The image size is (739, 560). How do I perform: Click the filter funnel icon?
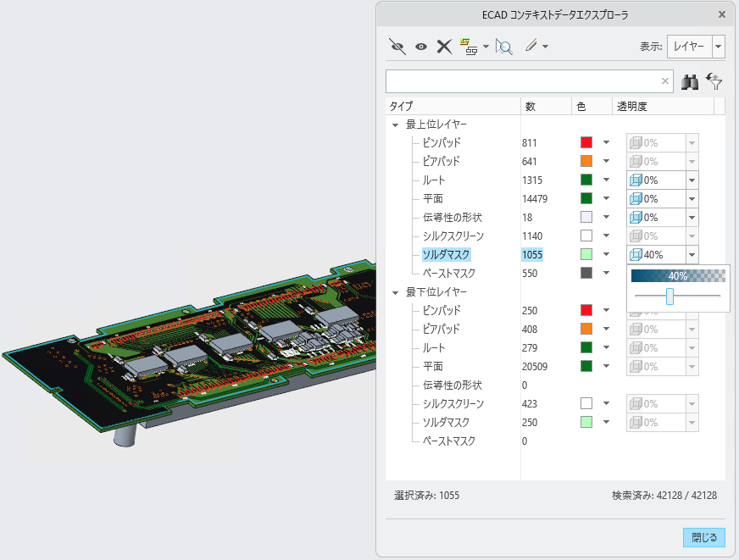click(714, 81)
